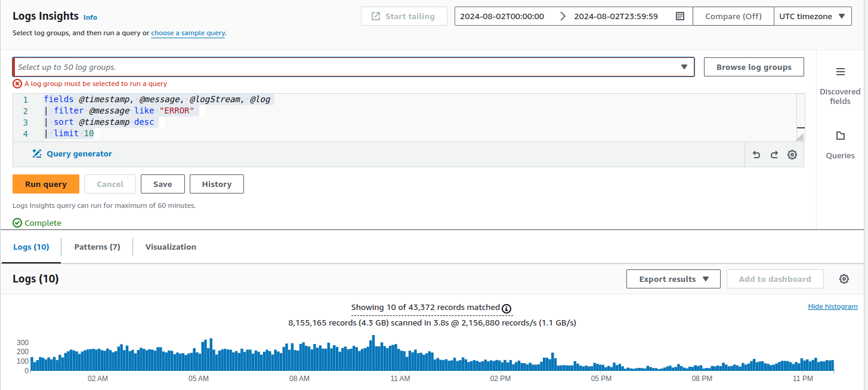Open query History

(217, 184)
